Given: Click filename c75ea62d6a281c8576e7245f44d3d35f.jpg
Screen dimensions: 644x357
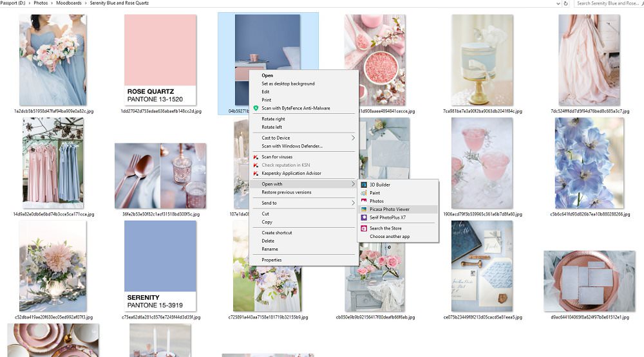Looking at the screenshot, I should (160, 317).
